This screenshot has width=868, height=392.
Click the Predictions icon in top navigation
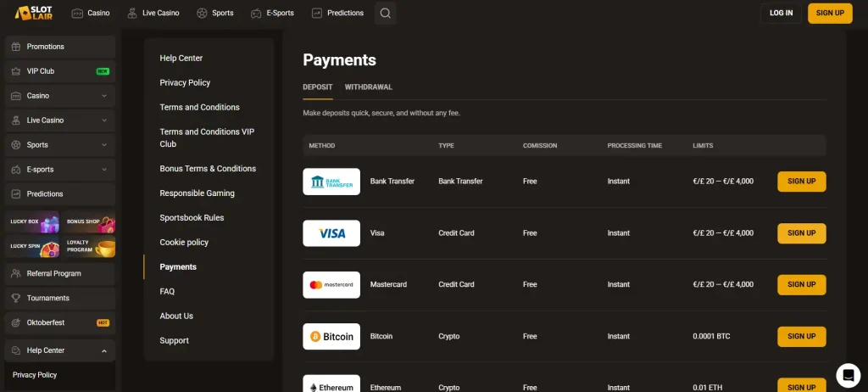pos(317,14)
